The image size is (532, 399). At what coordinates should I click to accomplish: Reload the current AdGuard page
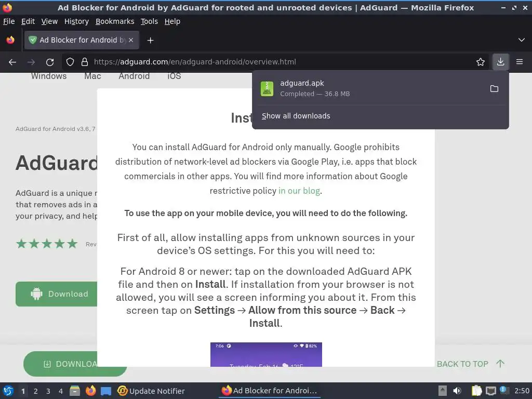(x=50, y=62)
